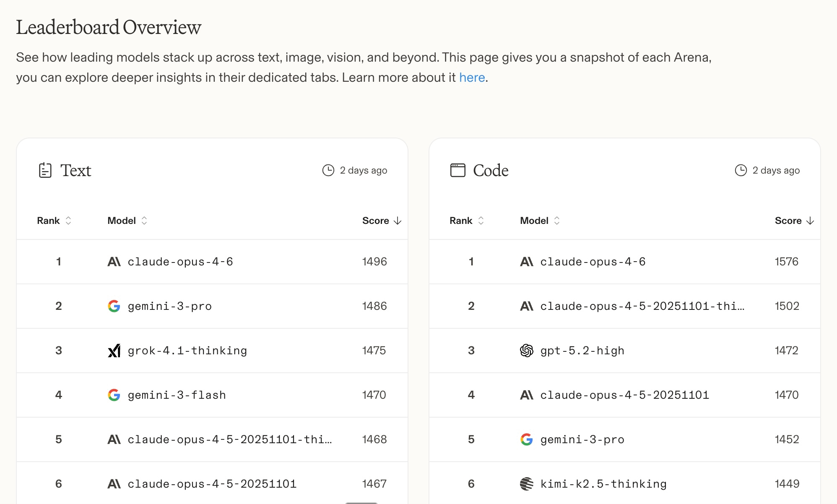Click the Text leaderboard document icon
The image size is (837, 504).
point(45,170)
